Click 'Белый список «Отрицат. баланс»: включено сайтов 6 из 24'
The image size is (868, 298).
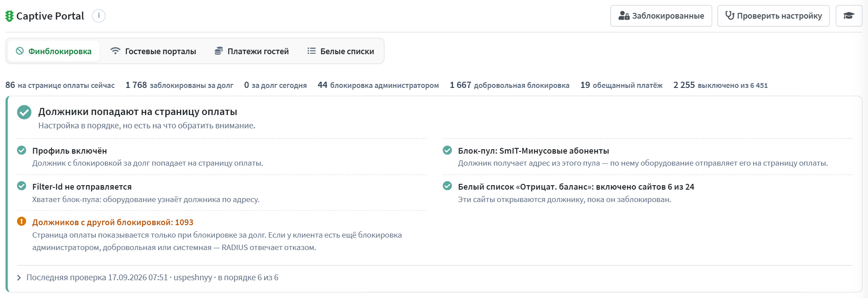(x=576, y=187)
